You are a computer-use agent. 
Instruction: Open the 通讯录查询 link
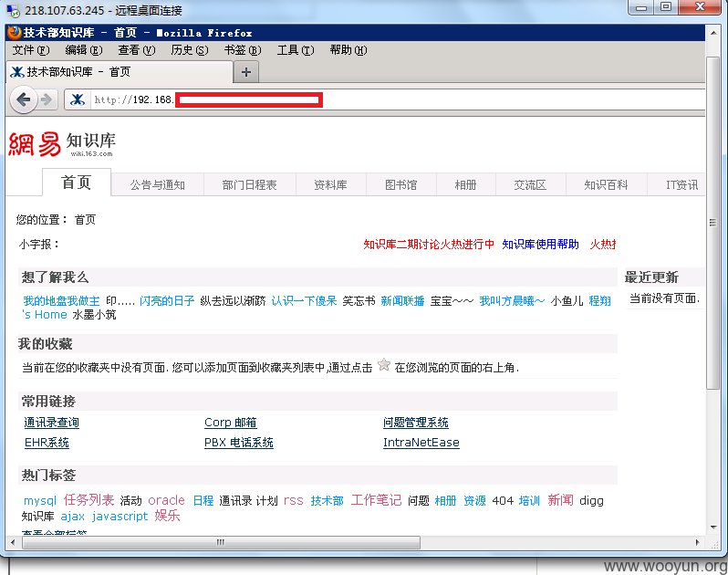click(x=51, y=423)
